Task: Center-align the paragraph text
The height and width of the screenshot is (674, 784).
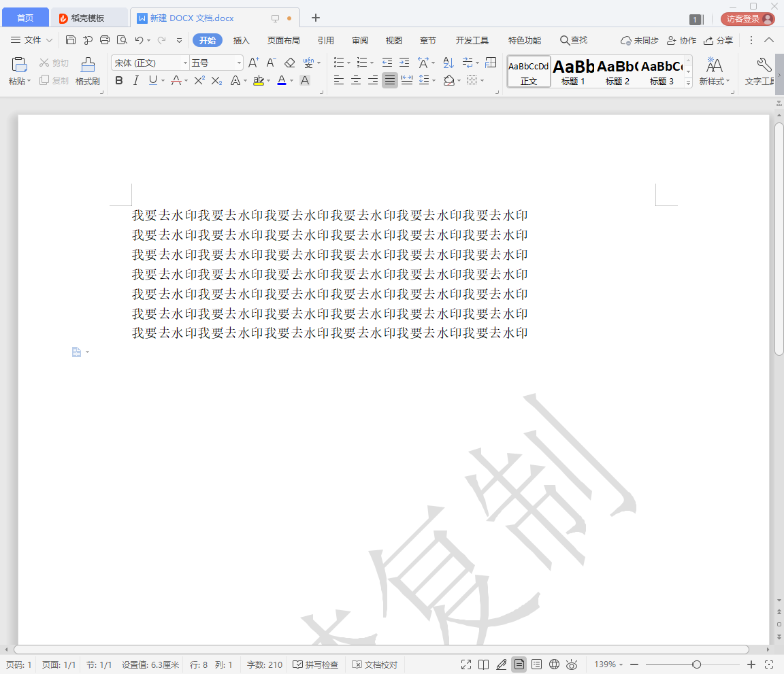Action: pos(355,80)
